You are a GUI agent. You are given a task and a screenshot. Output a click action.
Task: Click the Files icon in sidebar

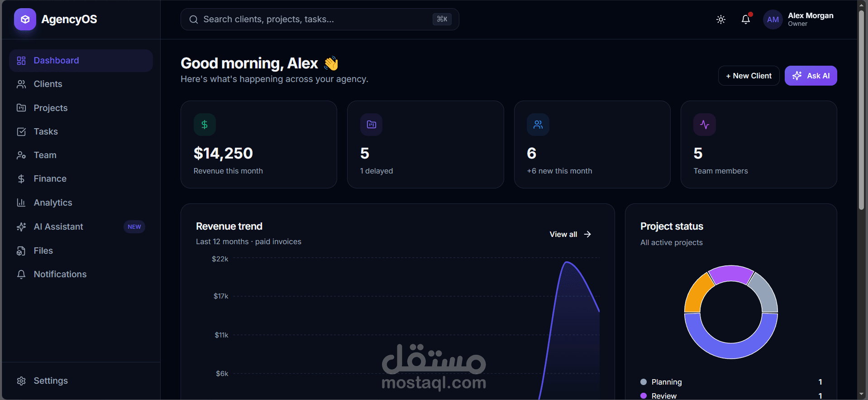tap(21, 251)
